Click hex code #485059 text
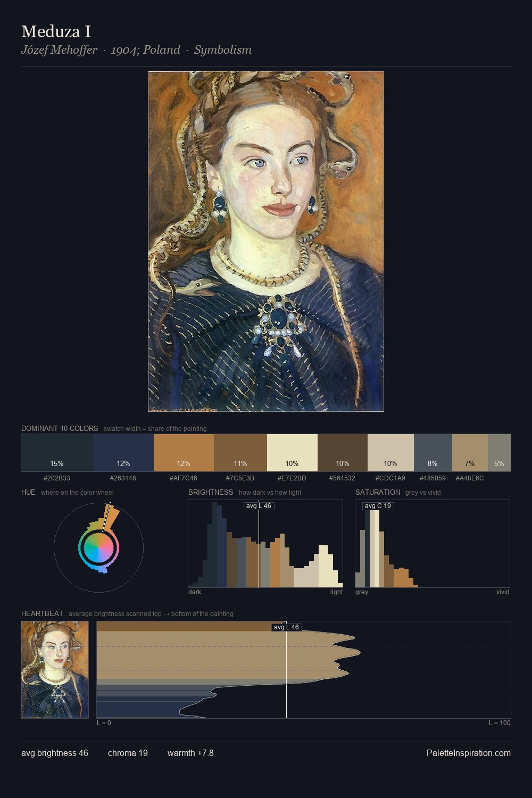Screen dimensions: 532x798 (433, 478)
